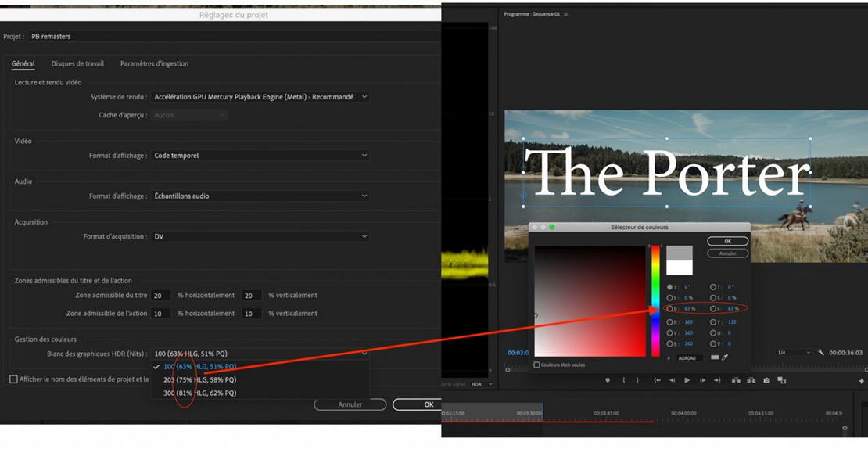
Task: Open the HDR scope dropdown
Action: tap(481, 384)
